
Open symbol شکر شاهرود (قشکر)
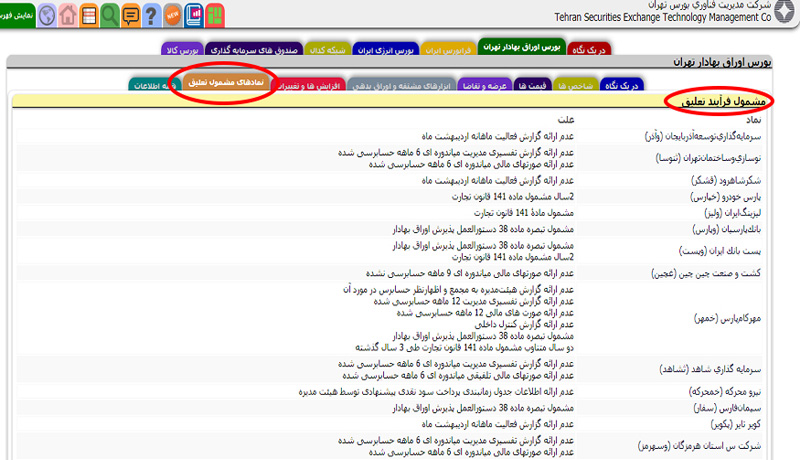(x=726, y=180)
